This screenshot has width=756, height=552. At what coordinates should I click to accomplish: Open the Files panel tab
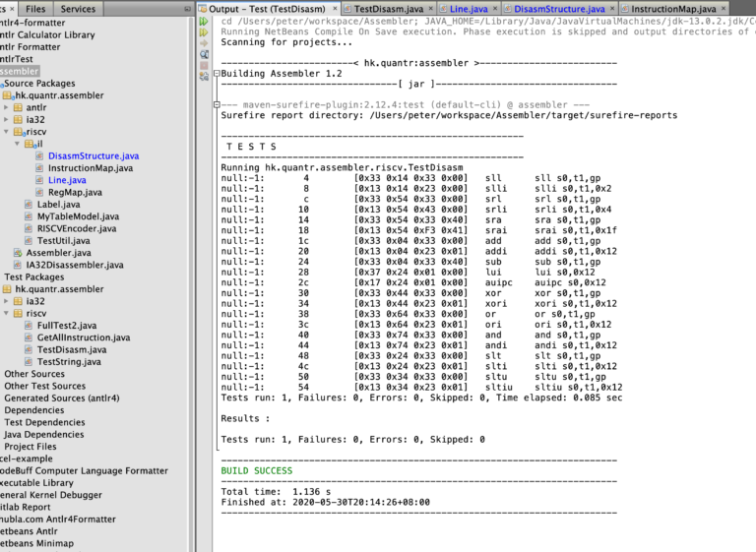click(35, 9)
